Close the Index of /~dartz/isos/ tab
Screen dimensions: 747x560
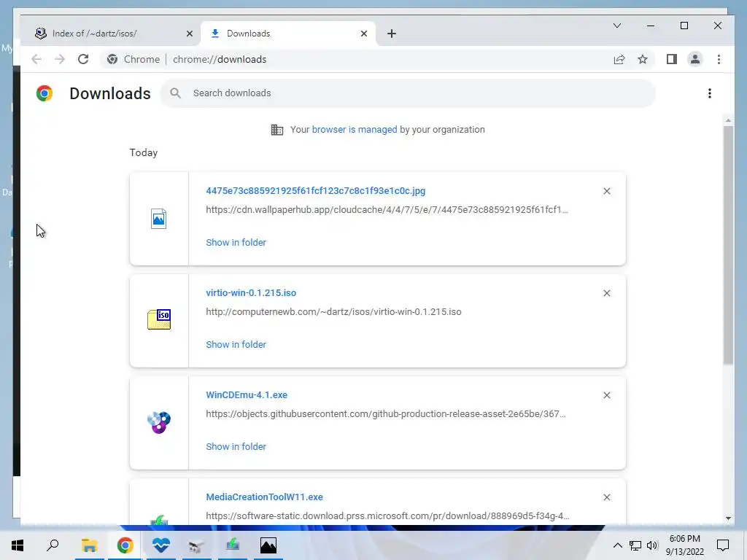(x=190, y=34)
